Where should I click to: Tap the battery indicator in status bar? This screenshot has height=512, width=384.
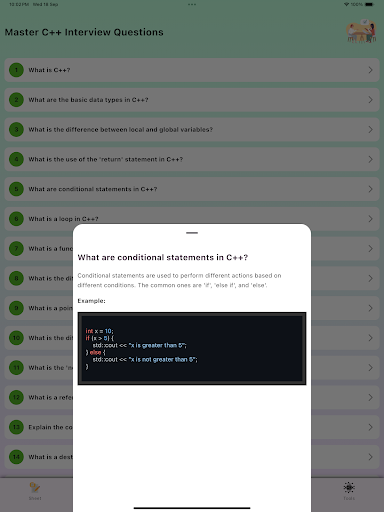click(x=369, y=4)
